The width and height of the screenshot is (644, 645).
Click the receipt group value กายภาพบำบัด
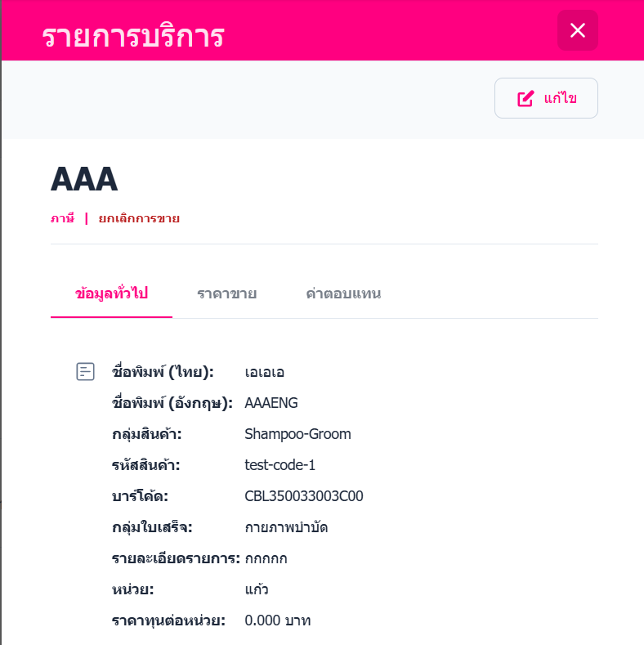(x=285, y=527)
